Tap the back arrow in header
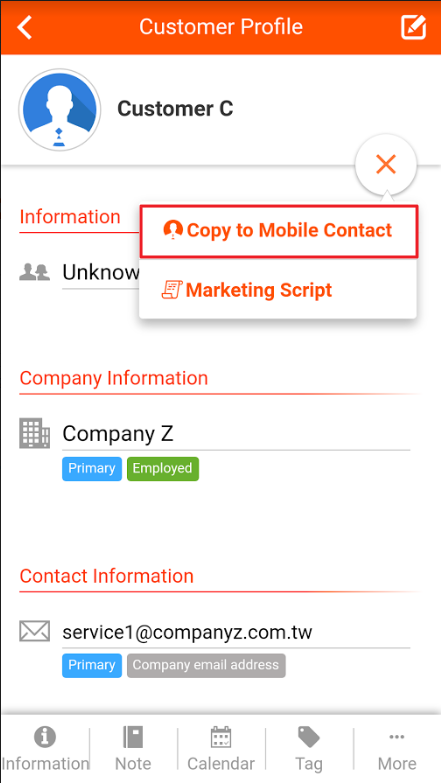 point(24,27)
